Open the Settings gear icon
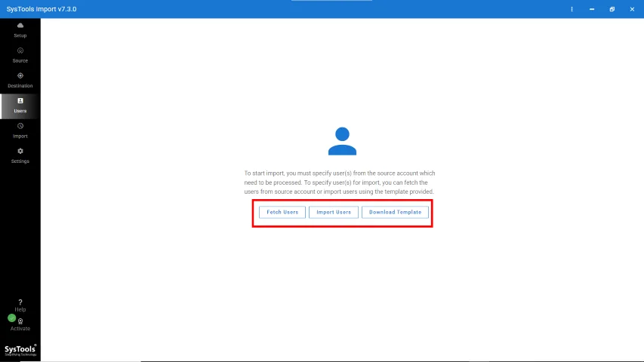Screen dimensions: 644x362 [x=20, y=151]
